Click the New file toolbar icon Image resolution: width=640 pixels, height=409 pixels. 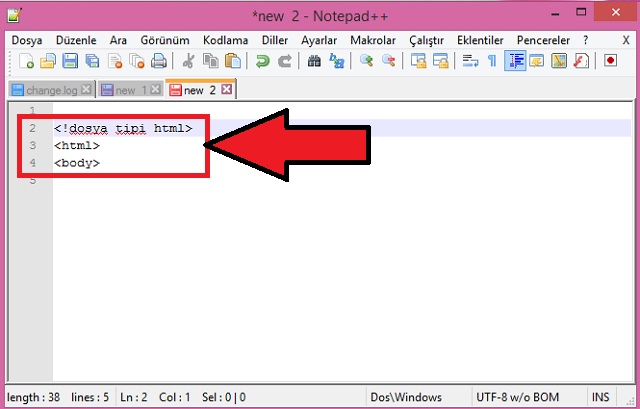[x=27, y=61]
